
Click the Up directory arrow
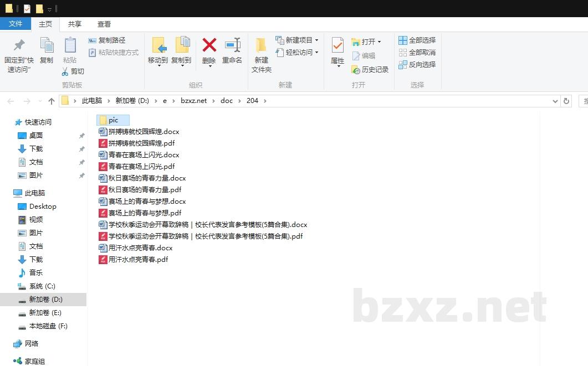[52, 101]
